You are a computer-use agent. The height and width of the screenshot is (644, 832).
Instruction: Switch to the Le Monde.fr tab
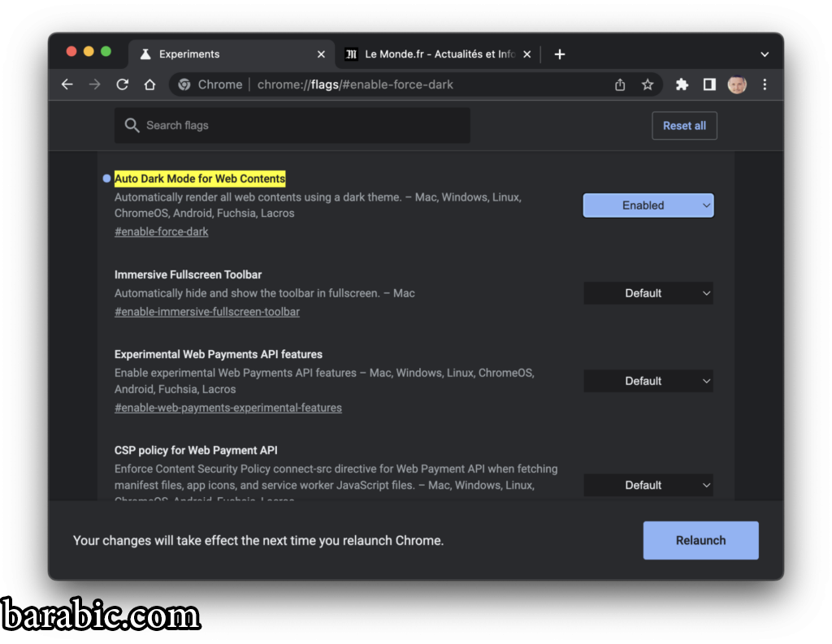pos(440,54)
